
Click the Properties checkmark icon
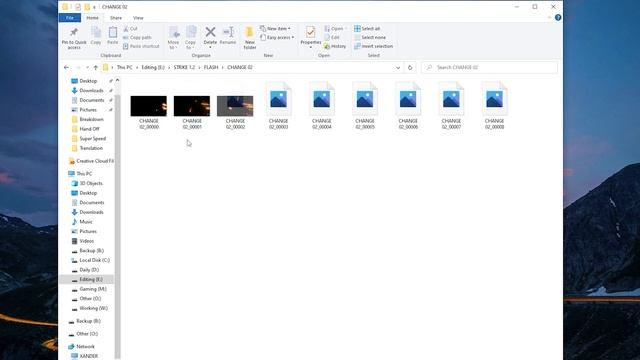pyautogui.click(x=311, y=32)
